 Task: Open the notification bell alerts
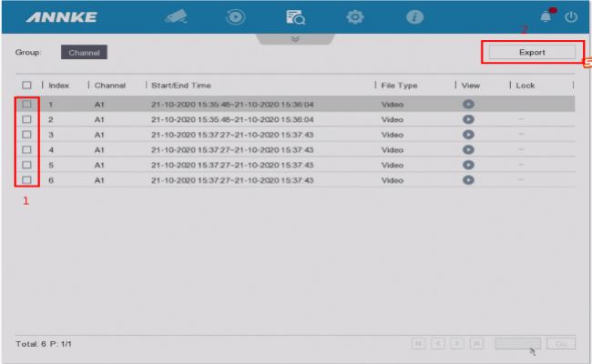pyautogui.click(x=546, y=16)
